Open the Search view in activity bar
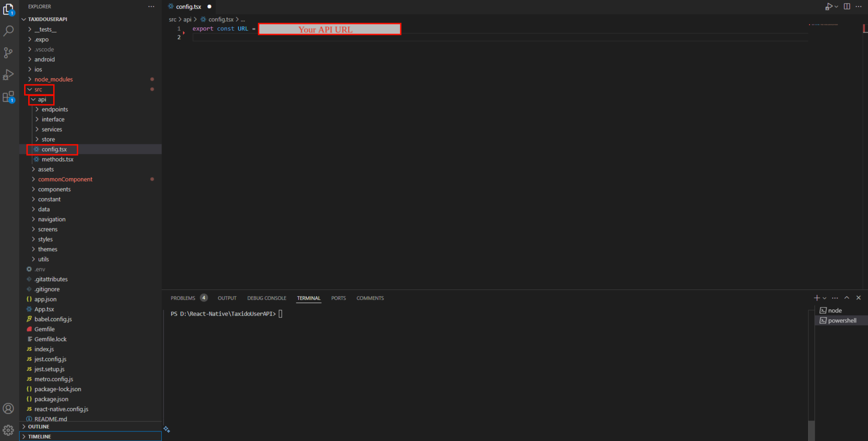The width and height of the screenshot is (868, 441). tap(8, 31)
